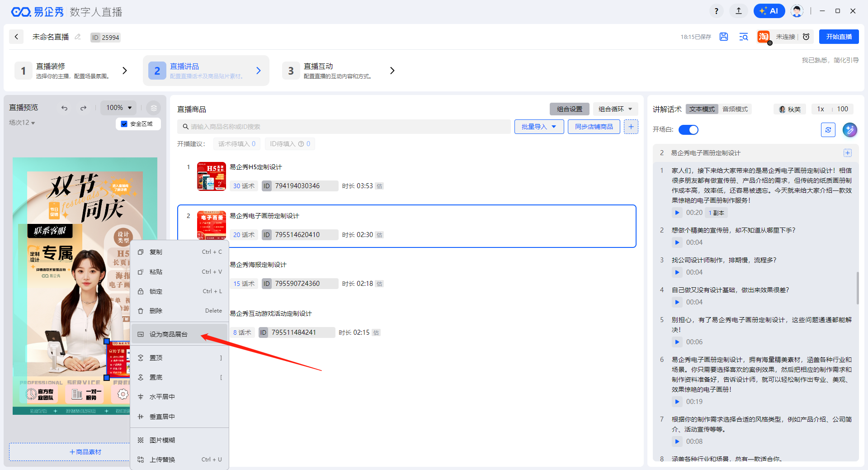Viewport: 868px width, 470px height.
Task: Open the 组合循环 dropdown
Action: (x=615, y=109)
